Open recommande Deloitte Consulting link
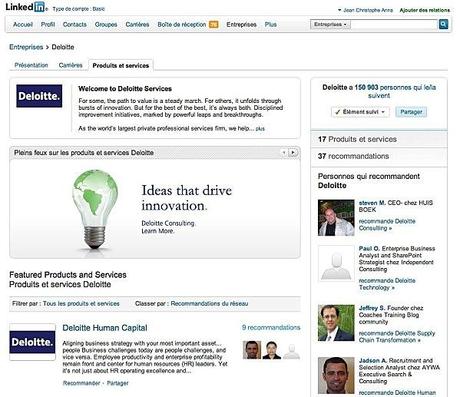This screenshot has width=460, height=397. tap(387, 225)
